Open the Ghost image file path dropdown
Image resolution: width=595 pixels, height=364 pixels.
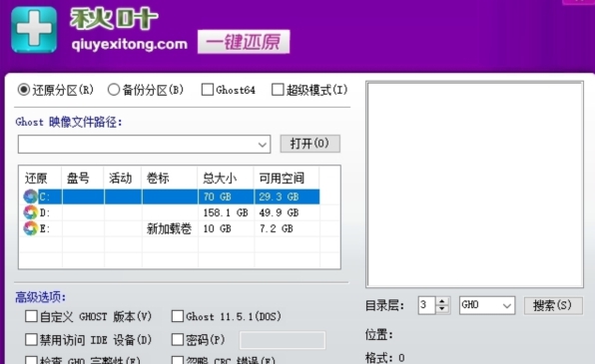(x=262, y=145)
